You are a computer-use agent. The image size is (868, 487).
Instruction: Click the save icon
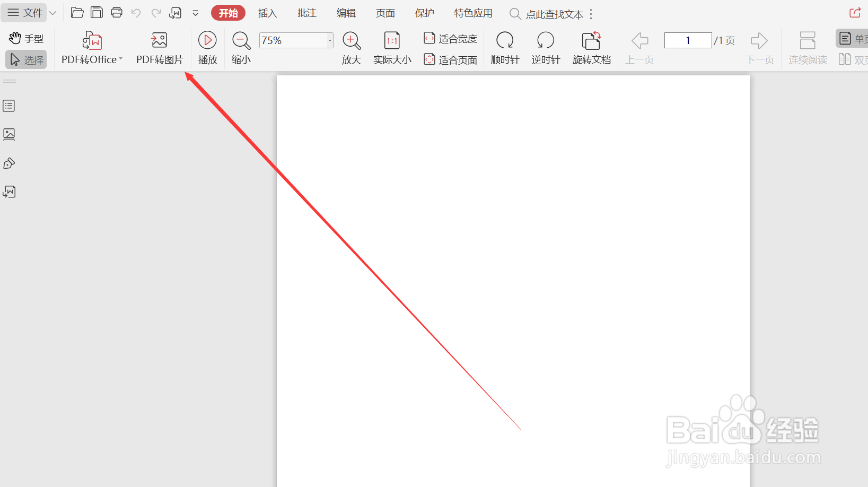click(x=97, y=13)
